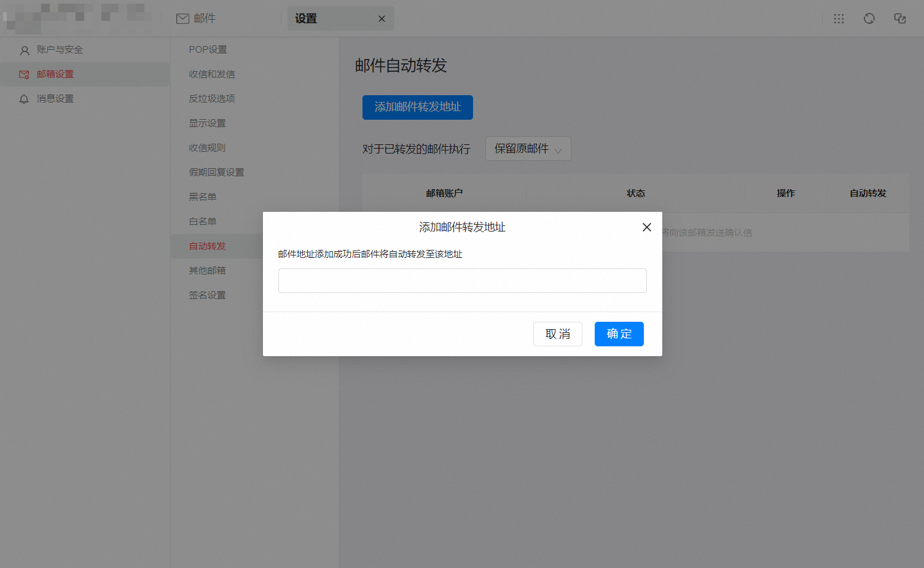Click the 操作 column header

click(786, 193)
